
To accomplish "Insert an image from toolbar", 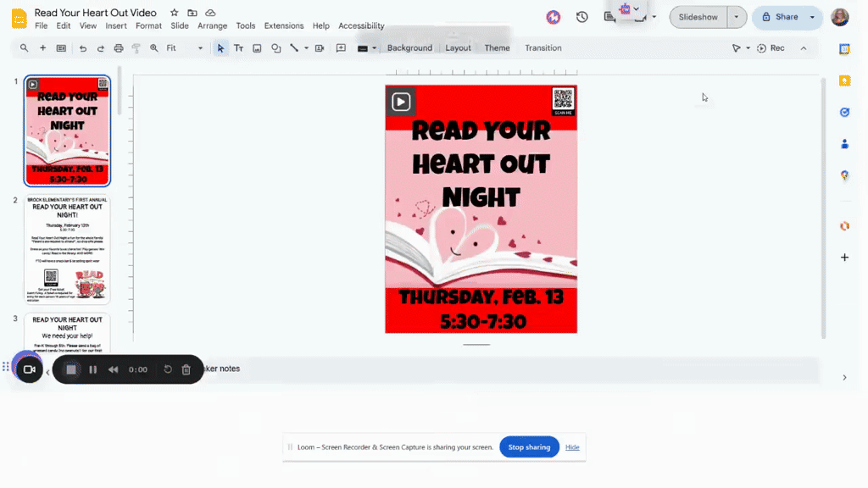I will (257, 48).
